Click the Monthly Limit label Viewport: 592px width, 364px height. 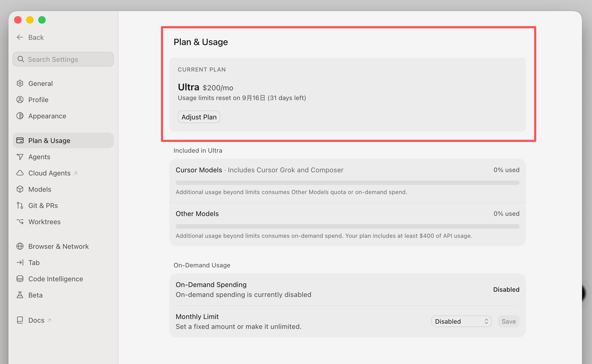[x=197, y=317]
